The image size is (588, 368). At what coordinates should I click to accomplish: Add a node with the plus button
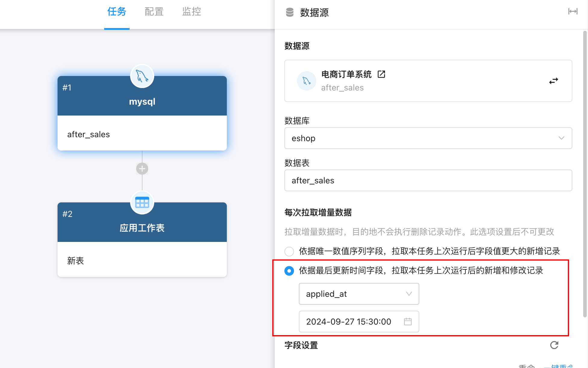point(142,169)
